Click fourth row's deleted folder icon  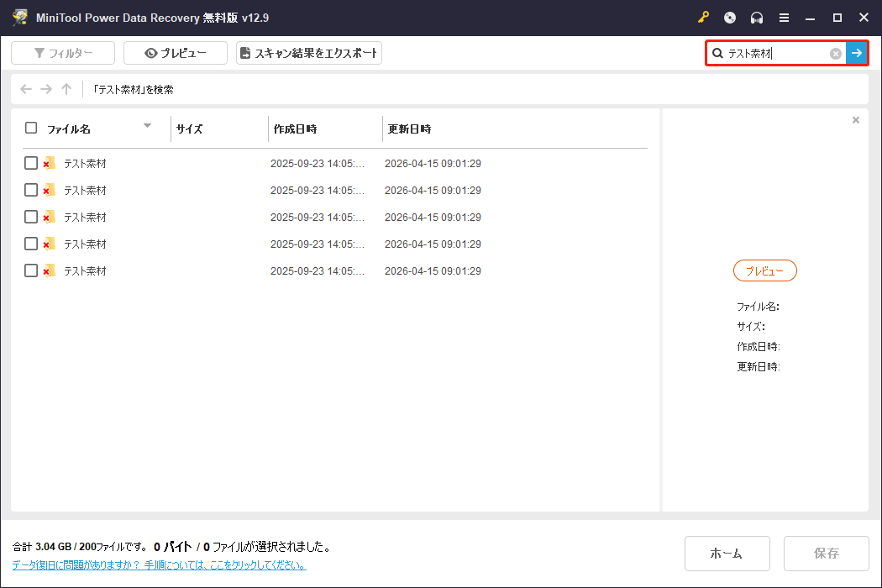coord(49,244)
